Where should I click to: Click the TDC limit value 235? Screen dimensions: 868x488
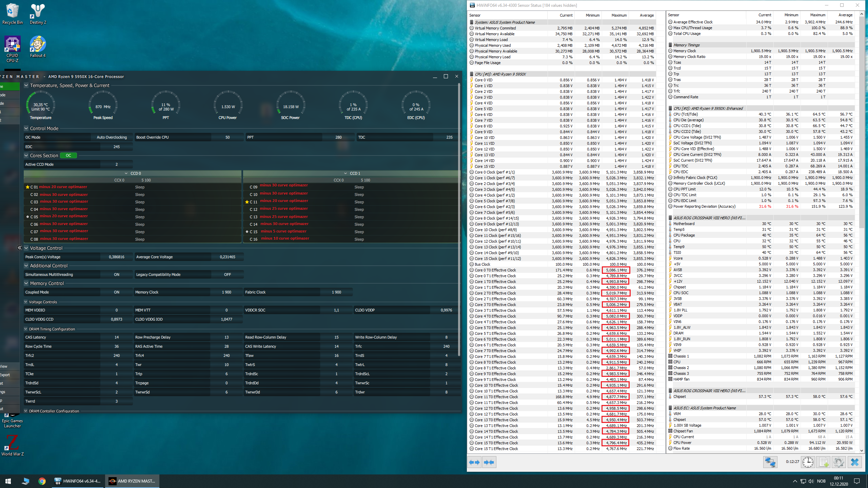[x=449, y=137]
